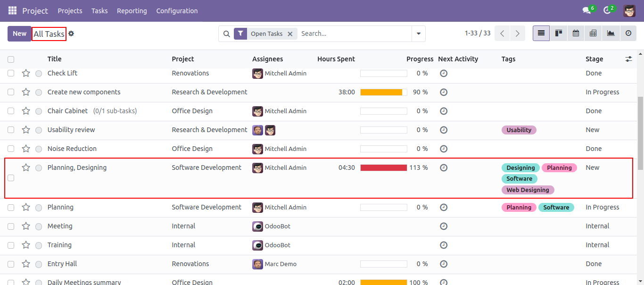Switch to activity view
The height and width of the screenshot is (285, 644).
click(628, 34)
